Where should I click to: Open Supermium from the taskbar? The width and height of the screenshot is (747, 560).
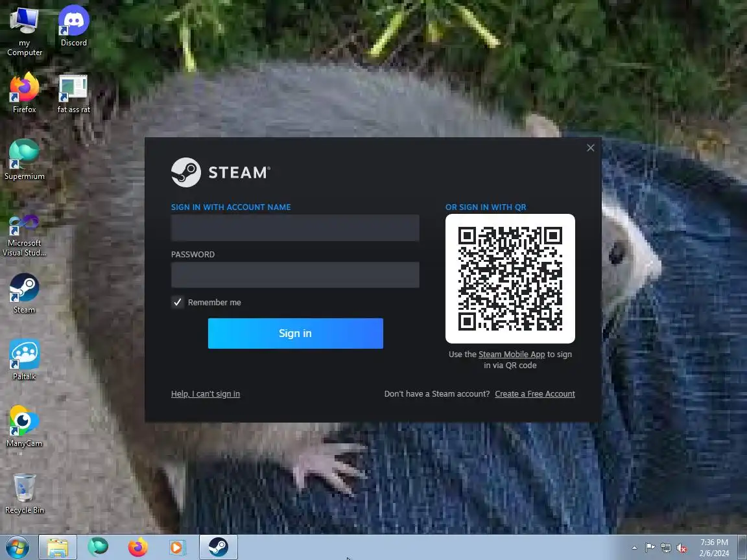(x=98, y=547)
